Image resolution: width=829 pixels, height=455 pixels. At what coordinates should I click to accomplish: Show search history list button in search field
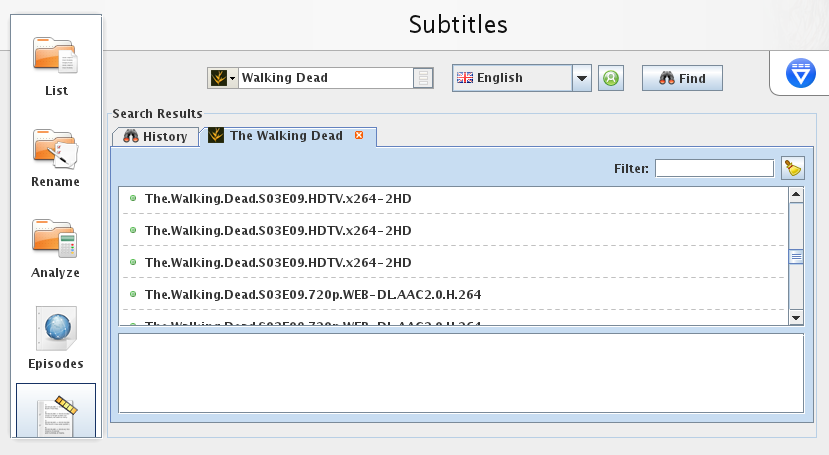(423, 78)
